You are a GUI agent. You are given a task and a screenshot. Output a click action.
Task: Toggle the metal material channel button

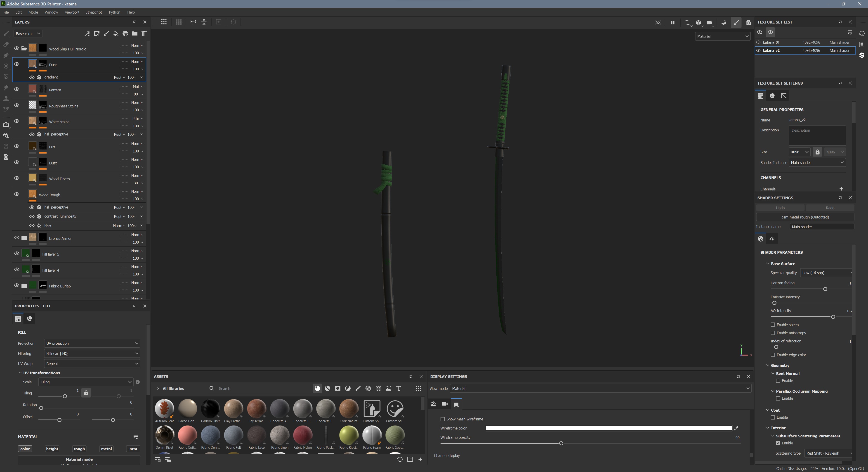(x=106, y=449)
